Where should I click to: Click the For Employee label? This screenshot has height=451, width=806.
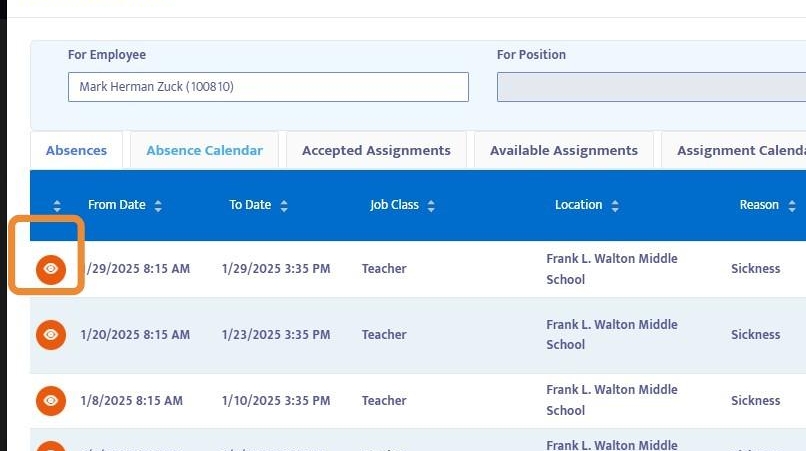click(107, 55)
